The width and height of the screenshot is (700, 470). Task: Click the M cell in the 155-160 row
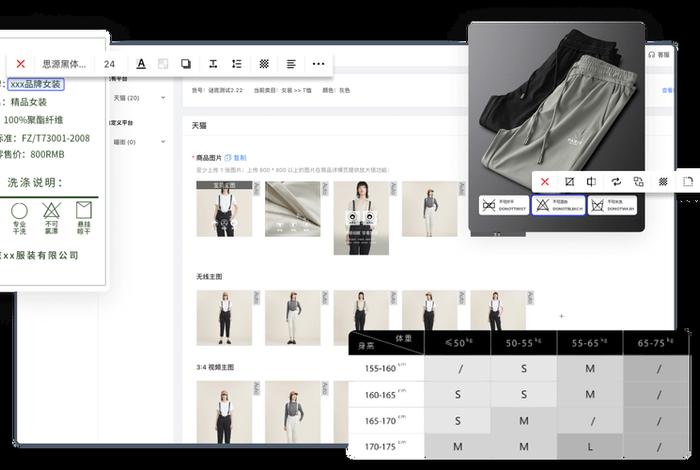pyautogui.click(x=590, y=369)
